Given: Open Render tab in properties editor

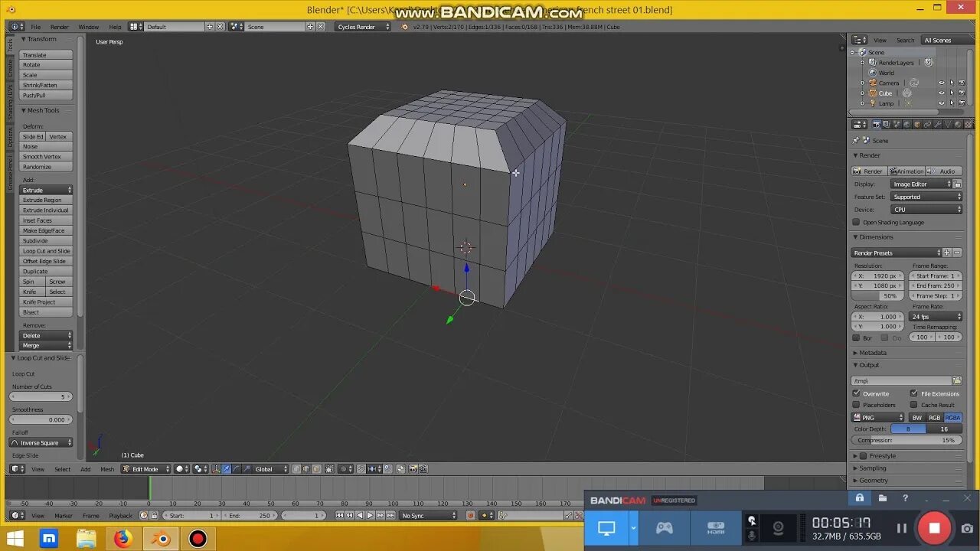Looking at the screenshot, I should [877, 124].
